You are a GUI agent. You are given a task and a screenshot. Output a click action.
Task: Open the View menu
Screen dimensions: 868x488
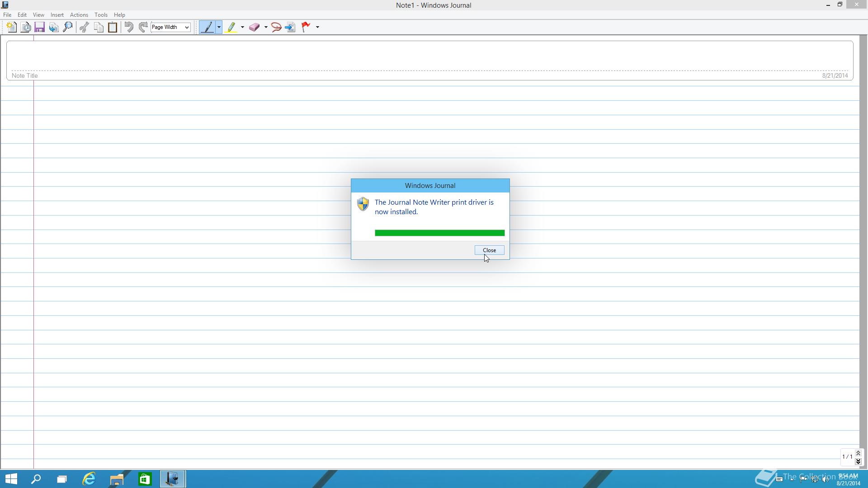pyautogui.click(x=38, y=15)
